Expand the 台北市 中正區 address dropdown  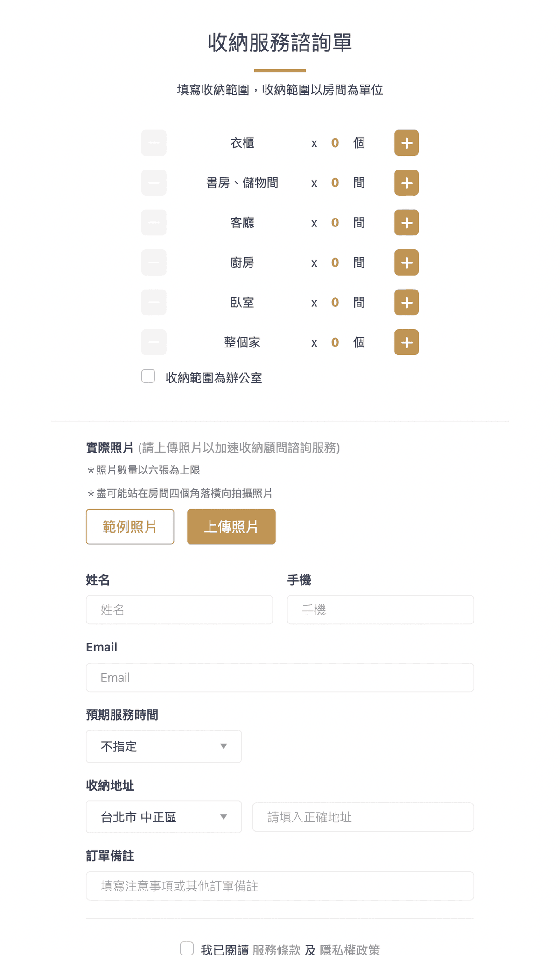pos(163,817)
